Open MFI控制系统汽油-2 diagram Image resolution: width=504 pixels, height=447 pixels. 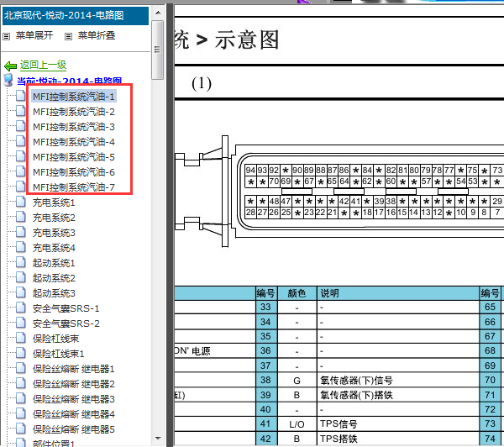pyautogui.click(x=74, y=112)
